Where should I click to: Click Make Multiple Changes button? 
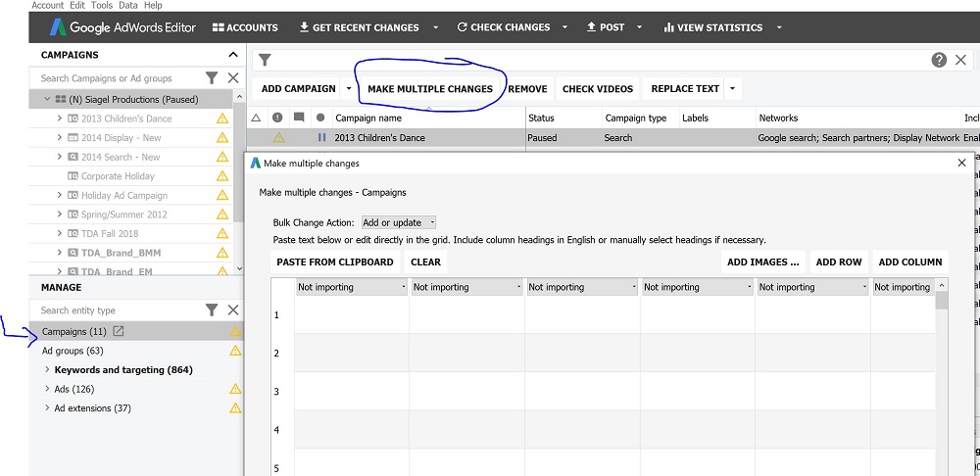point(430,89)
